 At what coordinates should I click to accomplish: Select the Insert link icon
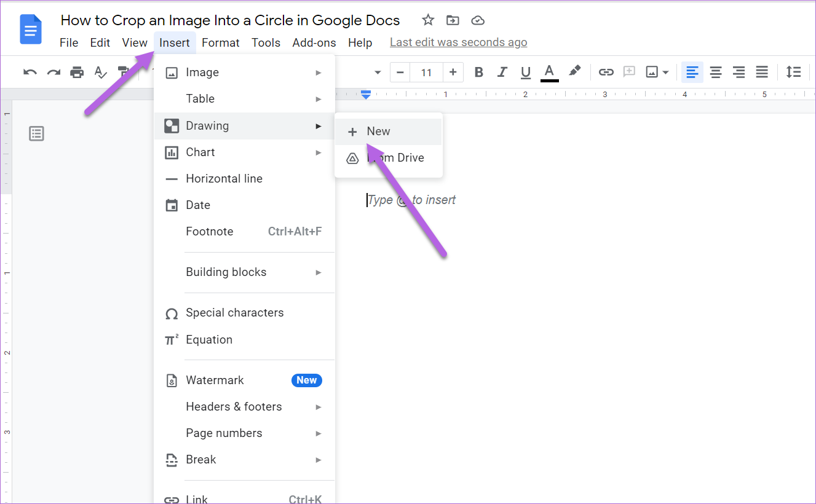coord(606,72)
